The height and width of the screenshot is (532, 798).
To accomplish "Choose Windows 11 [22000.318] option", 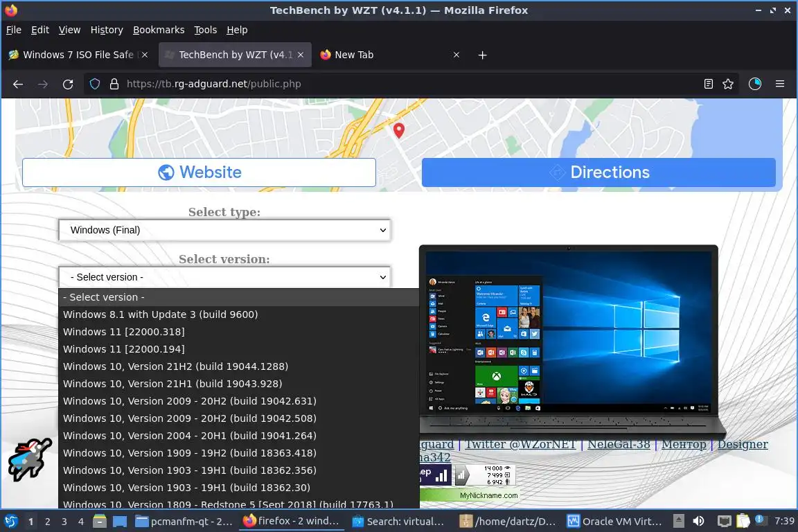I will (x=239, y=332).
